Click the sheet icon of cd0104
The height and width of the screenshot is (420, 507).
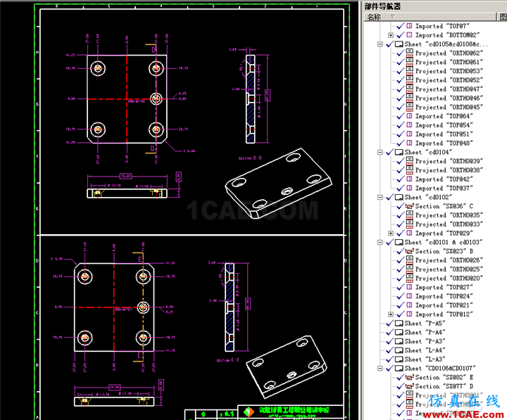(399, 152)
